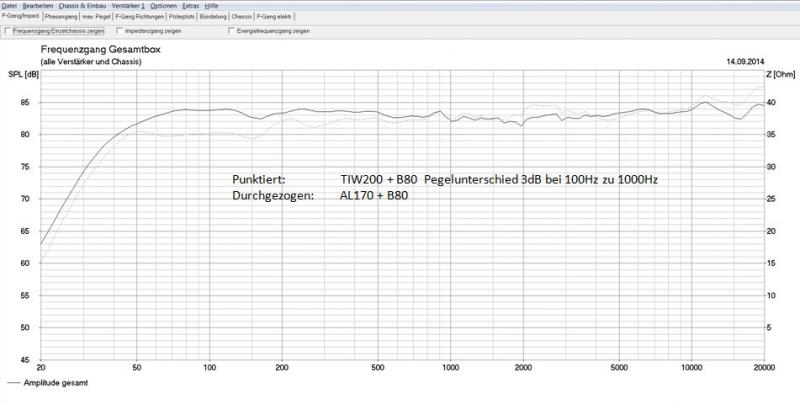
Task: Open the 'Chassis & Einbau' menu
Action: click(x=84, y=6)
